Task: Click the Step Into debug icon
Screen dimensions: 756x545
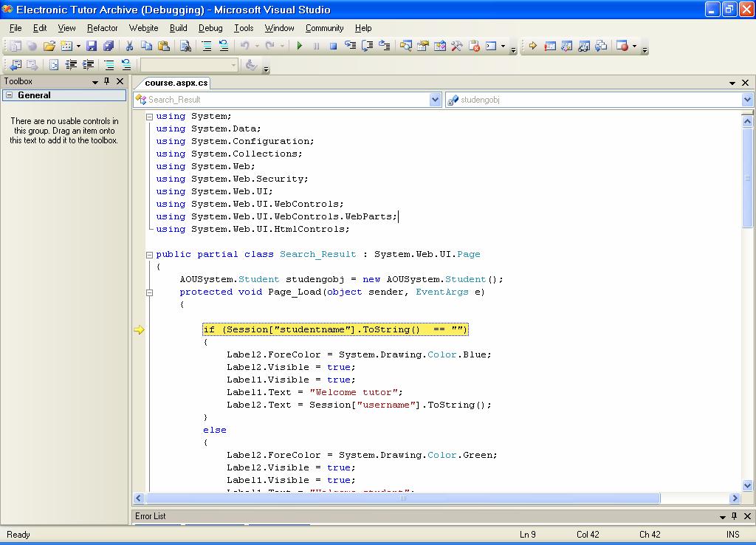Action: click(x=351, y=46)
